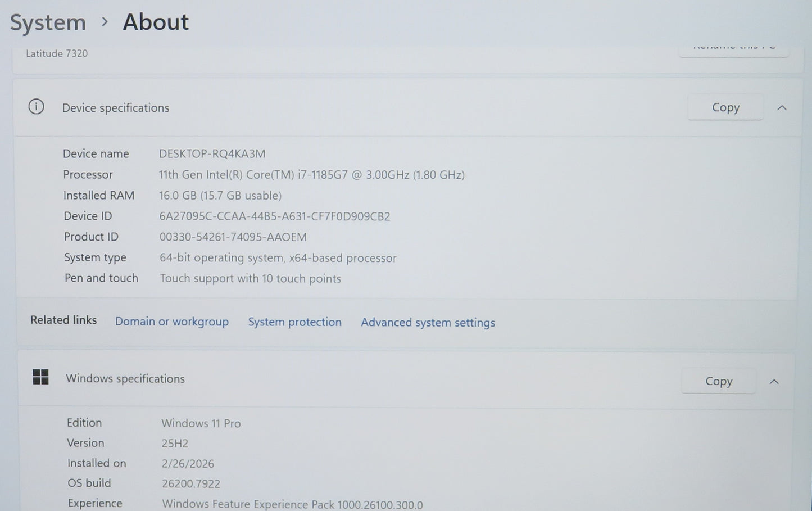The image size is (812, 511).
Task: Collapse the Windows specifications section
Action: [774, 382]
